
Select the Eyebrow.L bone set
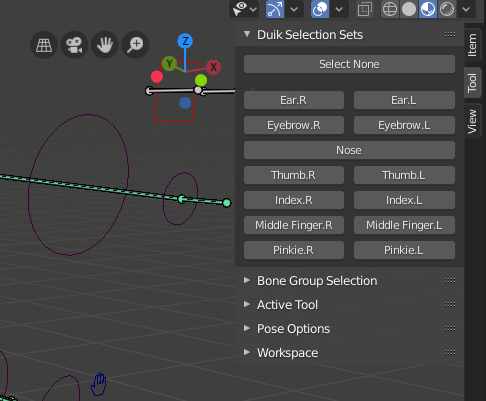coord(404,125)
